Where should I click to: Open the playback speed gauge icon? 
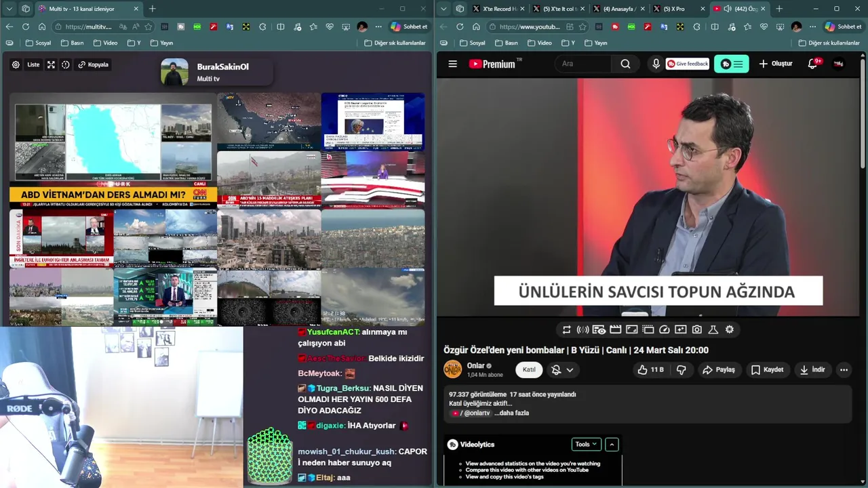coord(665,329)
